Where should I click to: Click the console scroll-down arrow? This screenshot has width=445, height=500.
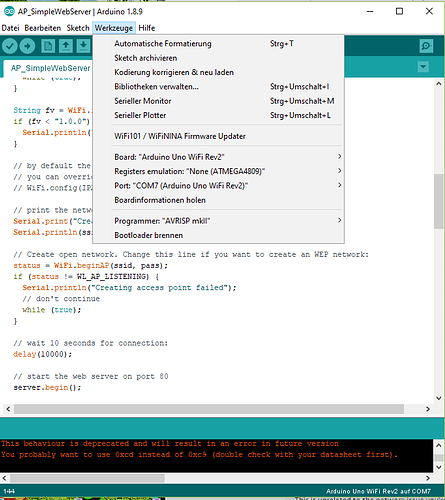(x=439, y=467)
